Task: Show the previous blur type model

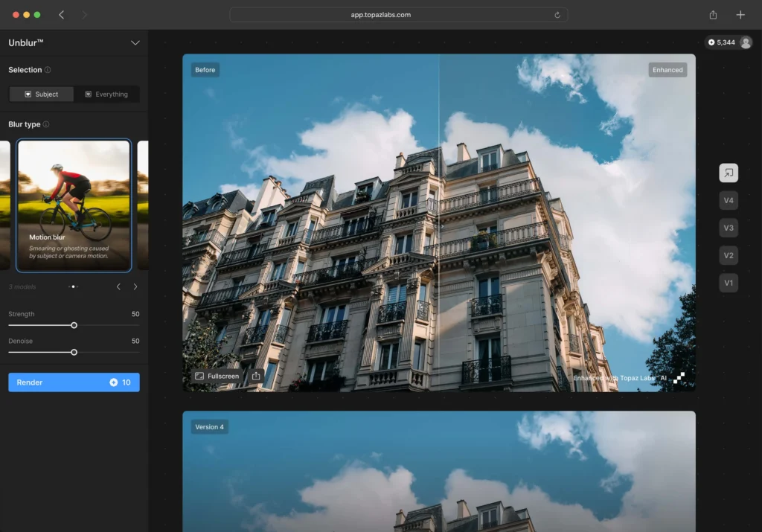Action: 118,286
